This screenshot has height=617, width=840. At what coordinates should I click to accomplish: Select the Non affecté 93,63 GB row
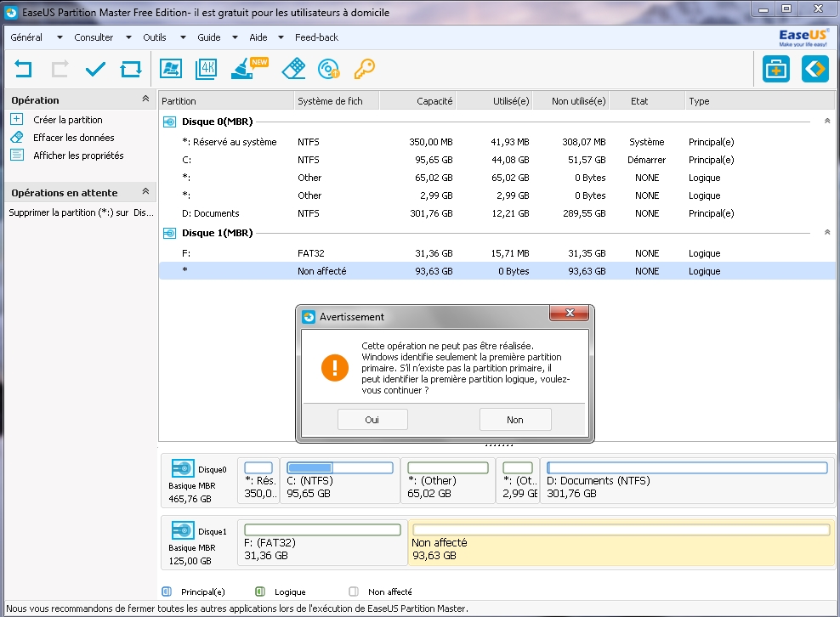(x=496, y=271)
